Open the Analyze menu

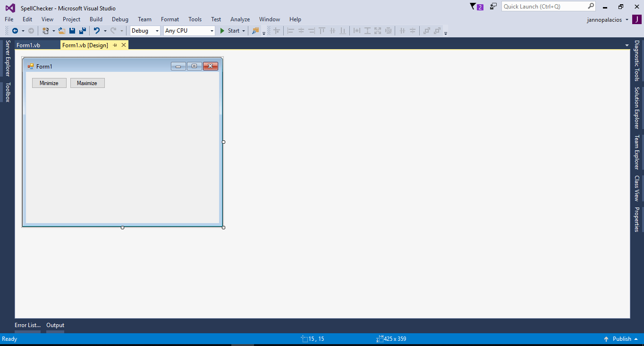pos(240,19)
